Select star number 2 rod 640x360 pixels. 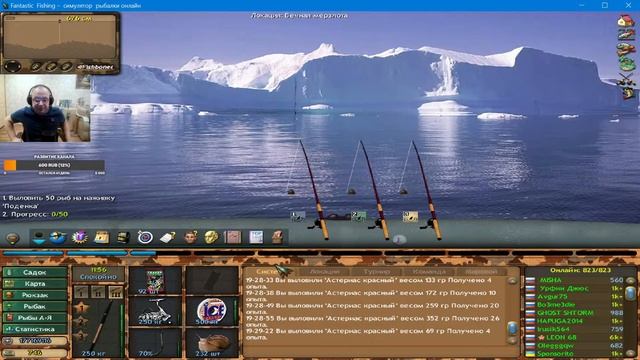click(x=81, y=322)
